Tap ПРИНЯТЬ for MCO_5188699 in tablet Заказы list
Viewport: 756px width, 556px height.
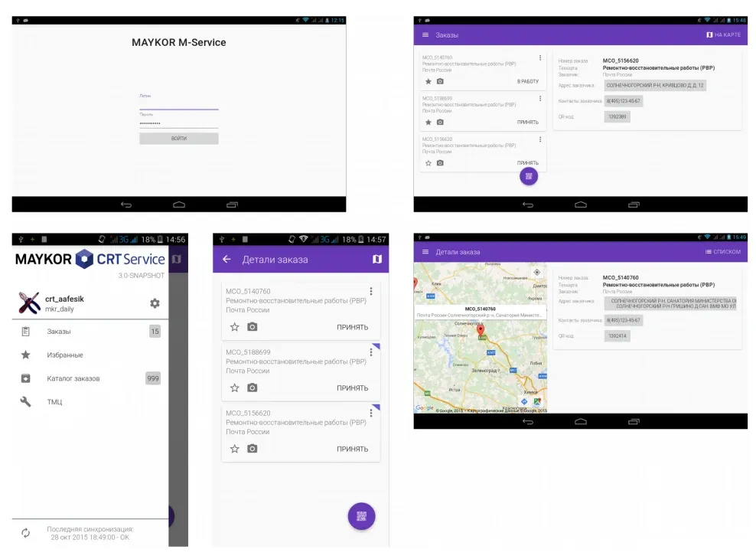click(528, 123)
